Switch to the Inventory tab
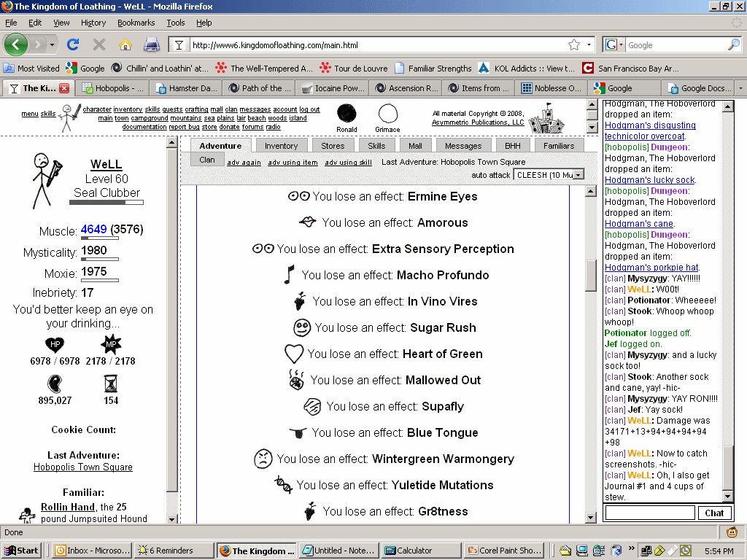 click(x=281, y=146)
